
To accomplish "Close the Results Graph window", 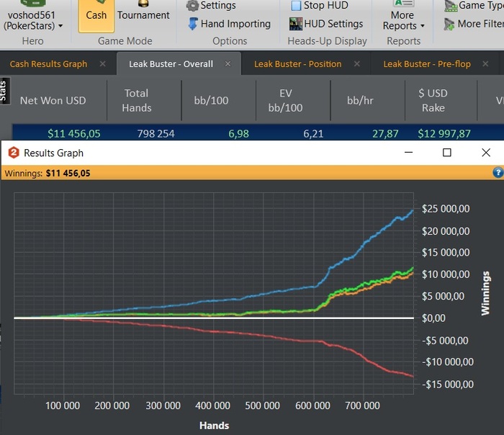I will pyautogui.click(x=486, y=153).
